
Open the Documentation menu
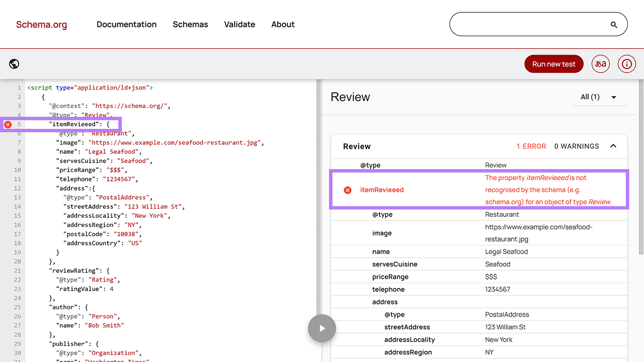[x=126, y=24]
